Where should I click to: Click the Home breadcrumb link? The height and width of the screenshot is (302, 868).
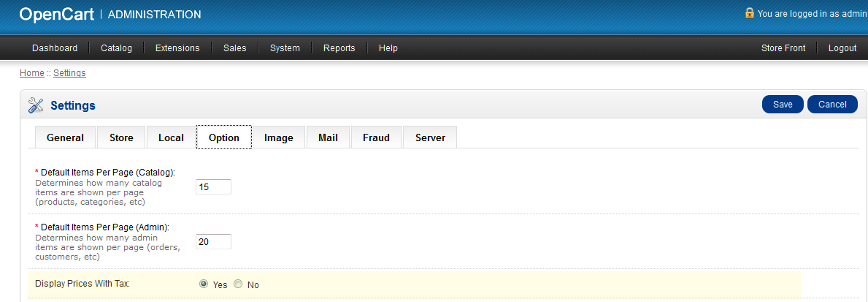(32, 73)
